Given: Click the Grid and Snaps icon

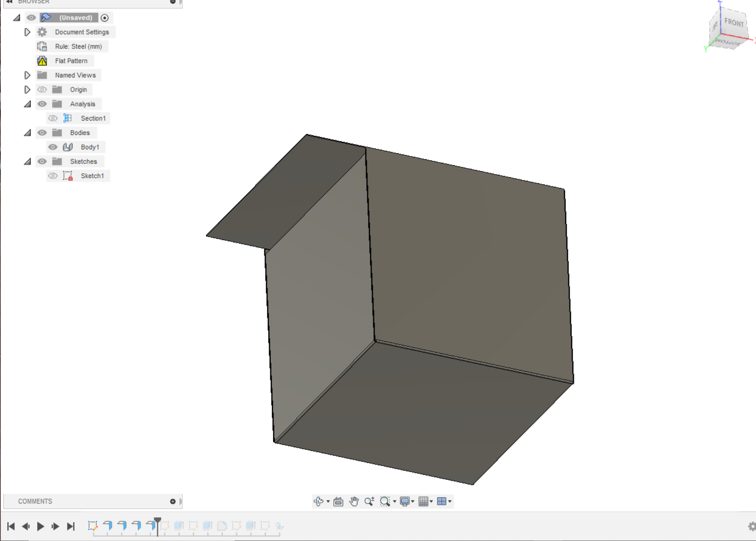Looking at the screenshot, I should tap(424, 501).
